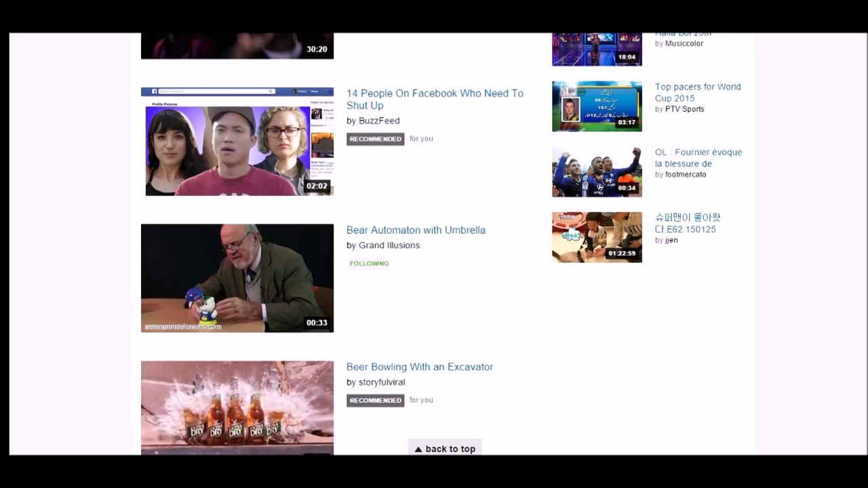
Task: Play the 30:20 video thumbnail at the top
Action: coord(237,45)
